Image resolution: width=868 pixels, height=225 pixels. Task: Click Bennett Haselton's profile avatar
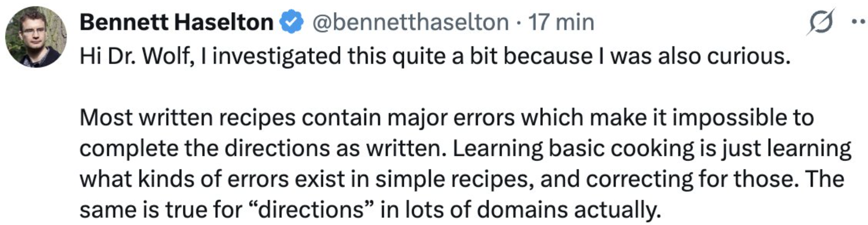tap(36, 37)
